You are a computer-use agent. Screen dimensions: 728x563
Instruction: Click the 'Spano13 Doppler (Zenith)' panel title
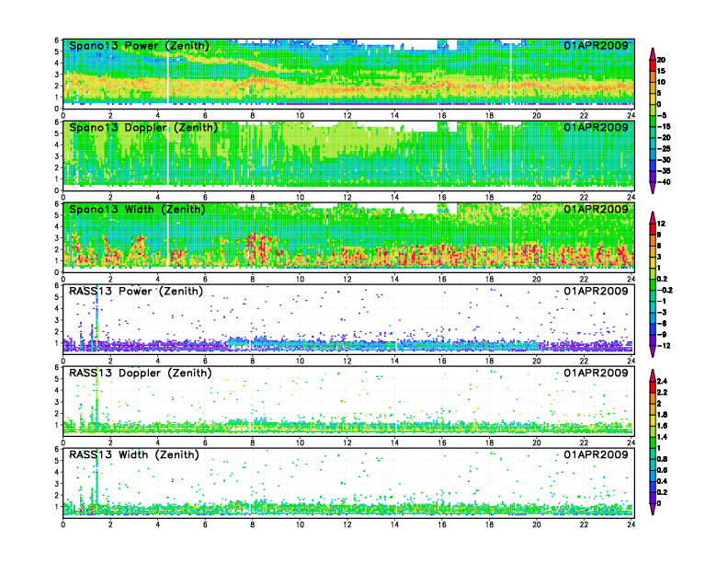[143, 128]
